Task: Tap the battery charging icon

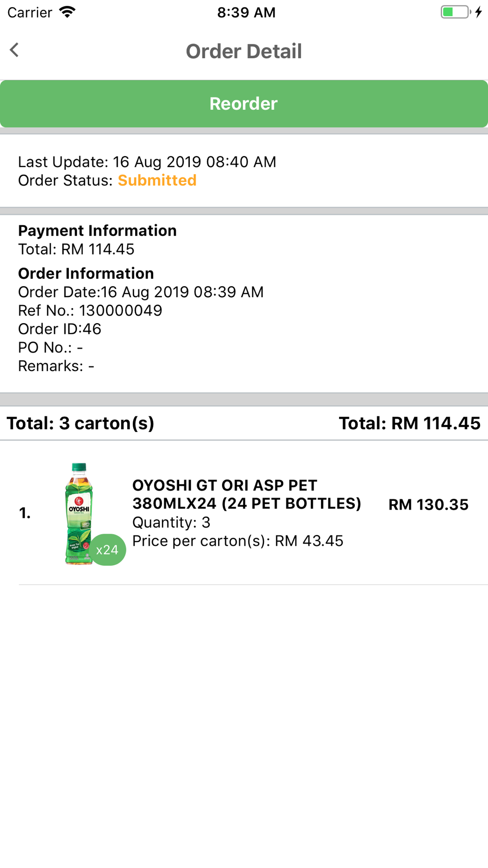Action: coord(461,12)
